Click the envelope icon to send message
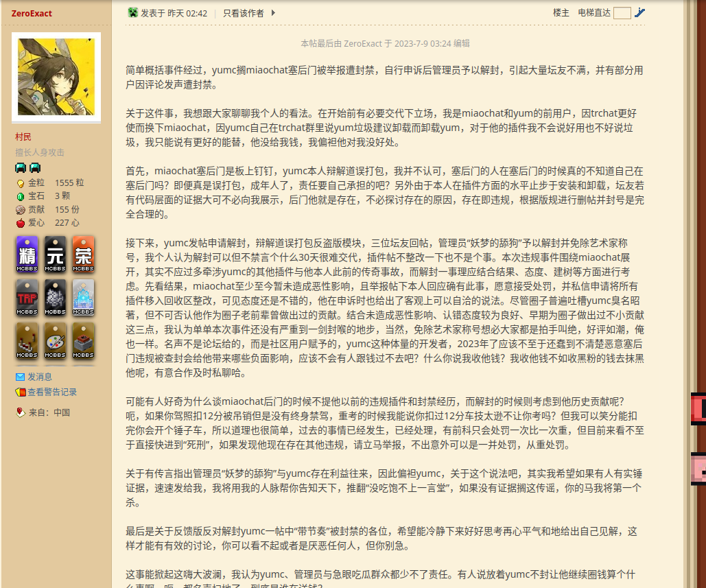Image resolution: width=706 pixels, height=588 pixels. [20, 377]
